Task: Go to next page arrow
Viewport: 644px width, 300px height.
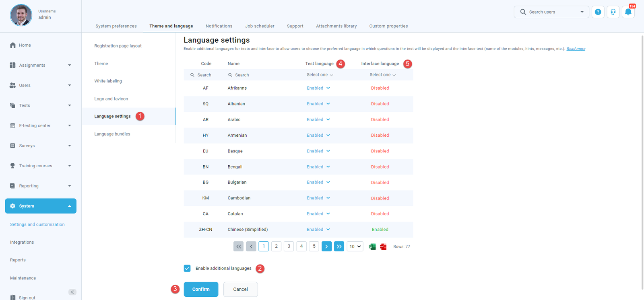Action: 326,247
